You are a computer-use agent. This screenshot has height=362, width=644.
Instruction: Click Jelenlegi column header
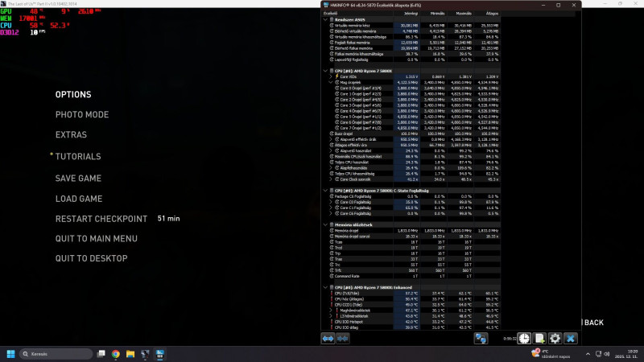click(x=407, y=13)
